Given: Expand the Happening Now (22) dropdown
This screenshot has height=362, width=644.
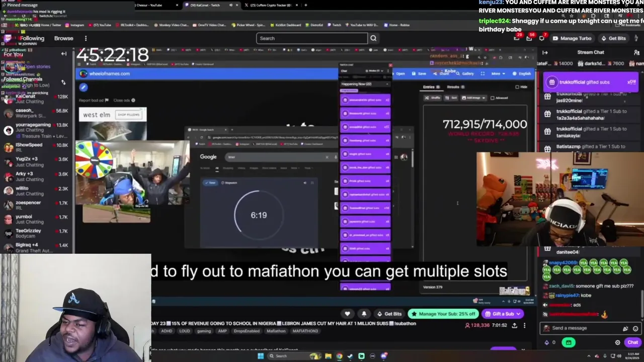Looking at the screenshot, I should [365, 84].
